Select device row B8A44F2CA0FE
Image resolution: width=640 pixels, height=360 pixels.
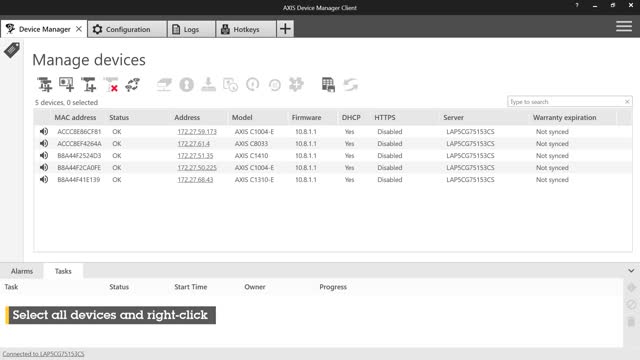(333, 167)
